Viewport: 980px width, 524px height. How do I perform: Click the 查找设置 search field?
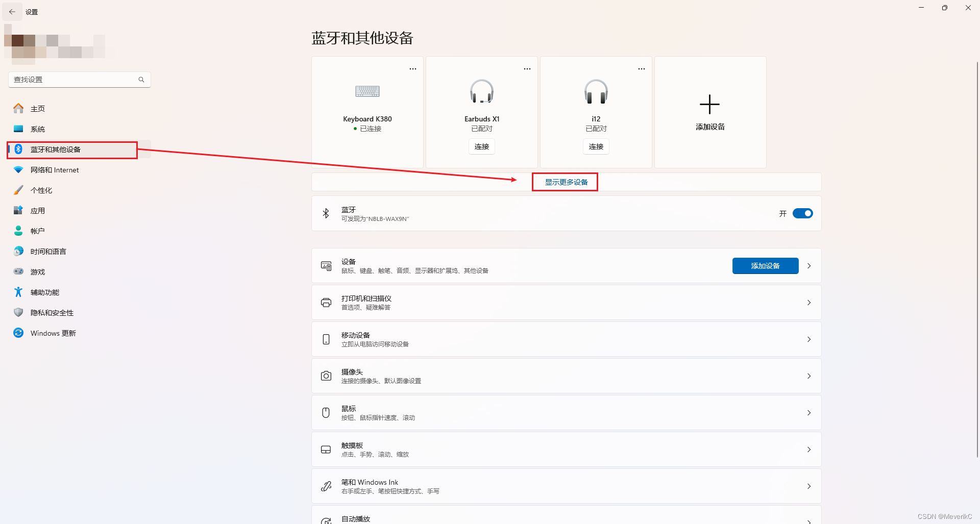79,80
